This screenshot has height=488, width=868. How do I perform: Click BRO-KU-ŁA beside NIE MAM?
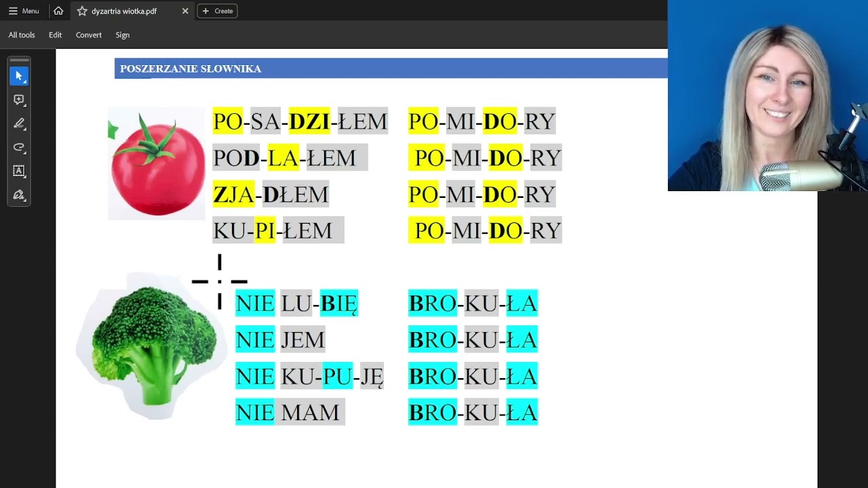coord(473,412)
